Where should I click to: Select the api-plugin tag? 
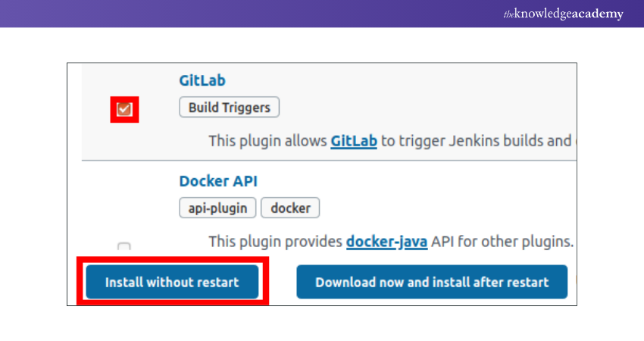point(217,208)
